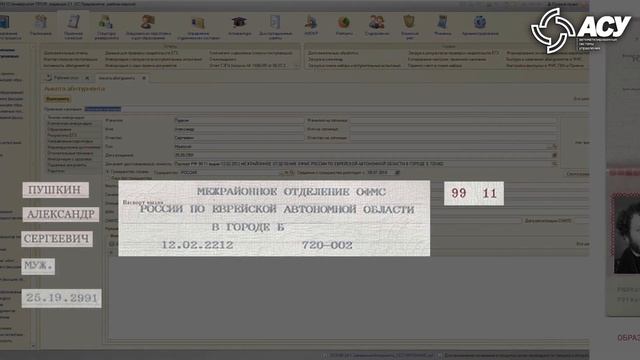Open the НИОКР section icon

click(x=311, y=22)
